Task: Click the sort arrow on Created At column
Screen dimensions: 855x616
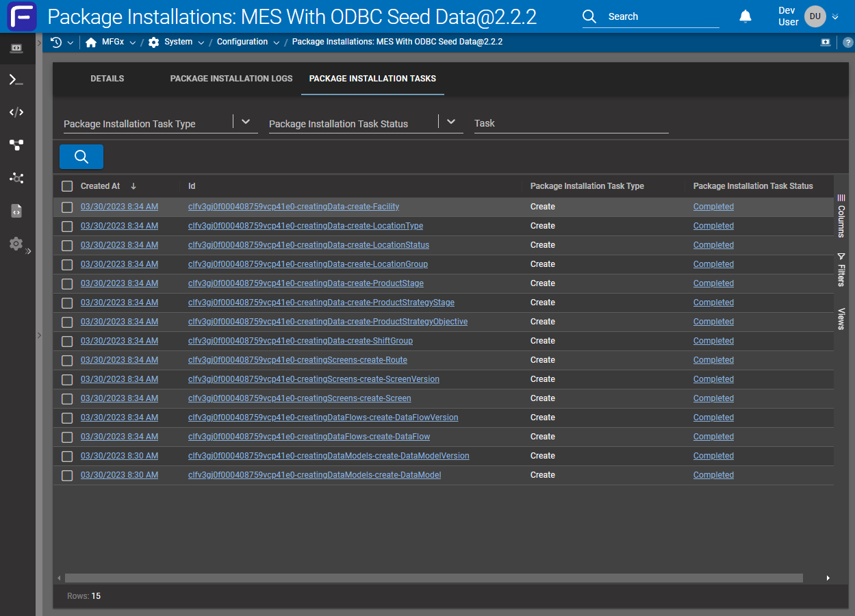Action: pos(133,186)
